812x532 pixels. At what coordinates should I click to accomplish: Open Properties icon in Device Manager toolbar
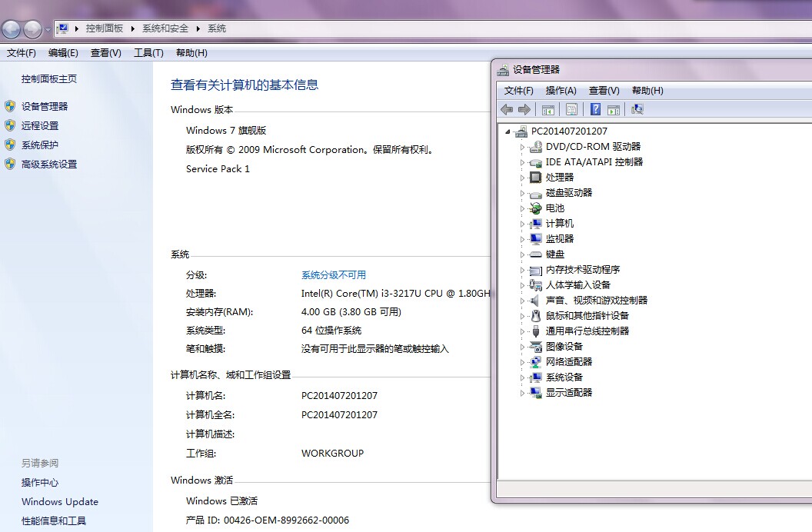[x=572, y=109]
